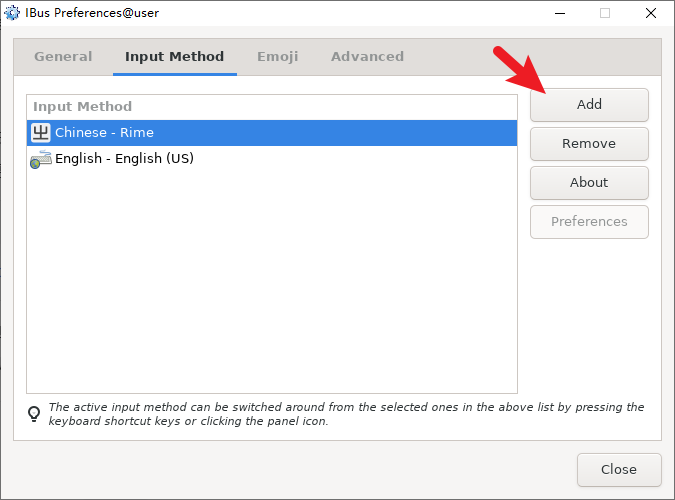Click the keyboard icon beside English (US)

click(x=41, y=159)
